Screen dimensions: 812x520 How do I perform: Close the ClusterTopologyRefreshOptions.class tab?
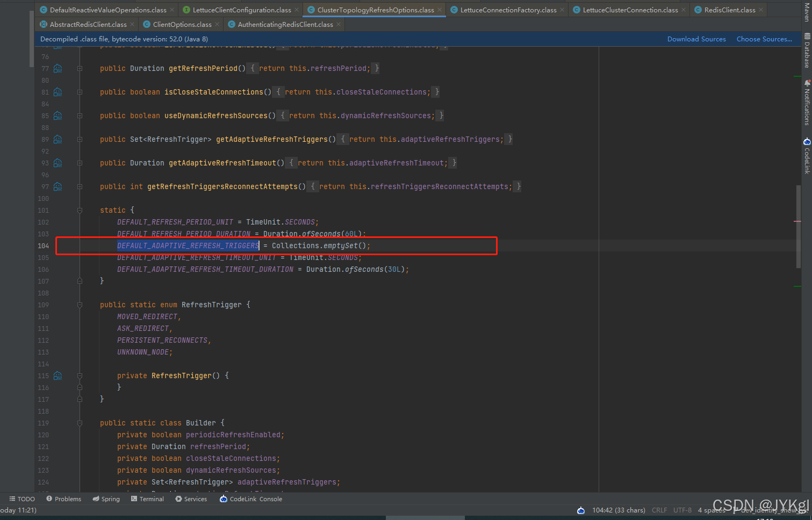440,10
